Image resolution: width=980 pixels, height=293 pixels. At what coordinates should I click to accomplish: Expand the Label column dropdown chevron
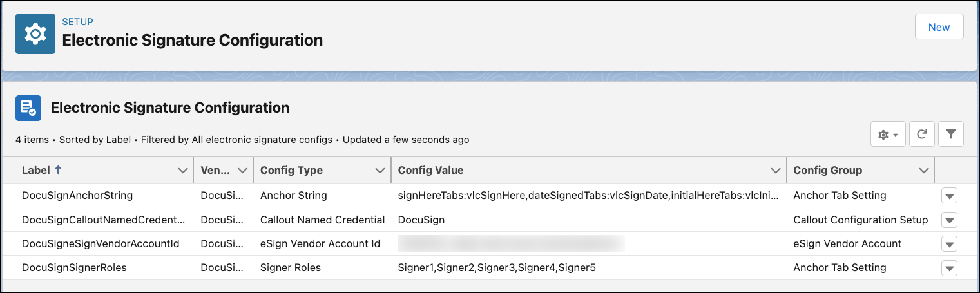click(182, 171)
